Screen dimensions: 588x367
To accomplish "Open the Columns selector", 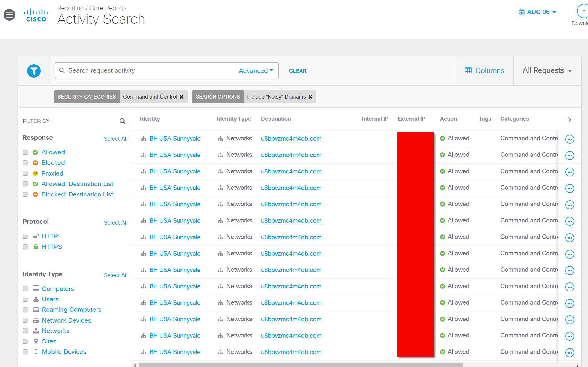I will [484, 71].
